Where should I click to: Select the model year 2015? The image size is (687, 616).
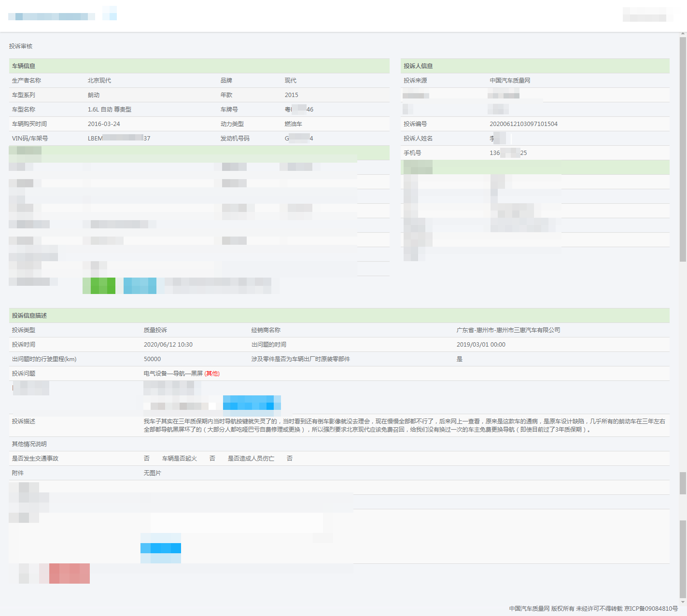click(x=292, y=95)
